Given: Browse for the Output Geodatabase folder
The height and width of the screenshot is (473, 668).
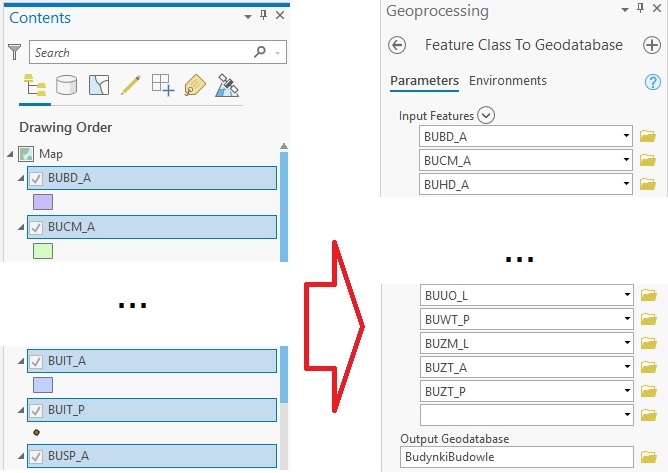Looking at the screenshot, I should pyautogui.click(x=647, y=458).
